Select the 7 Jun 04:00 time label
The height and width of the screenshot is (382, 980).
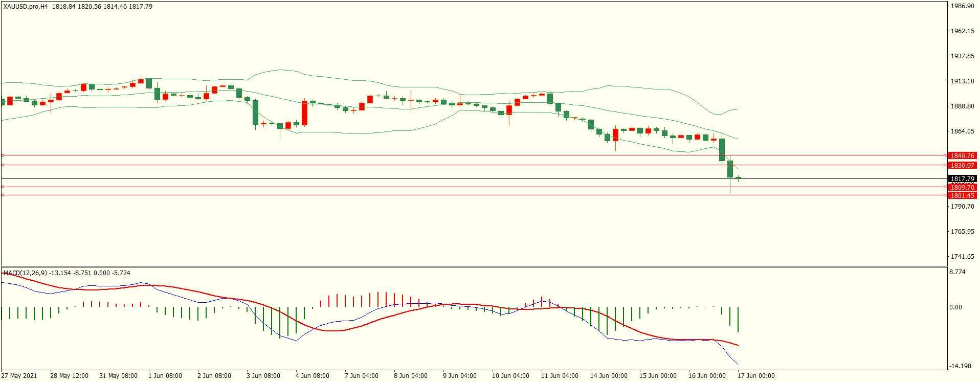(x=361, y=376)
